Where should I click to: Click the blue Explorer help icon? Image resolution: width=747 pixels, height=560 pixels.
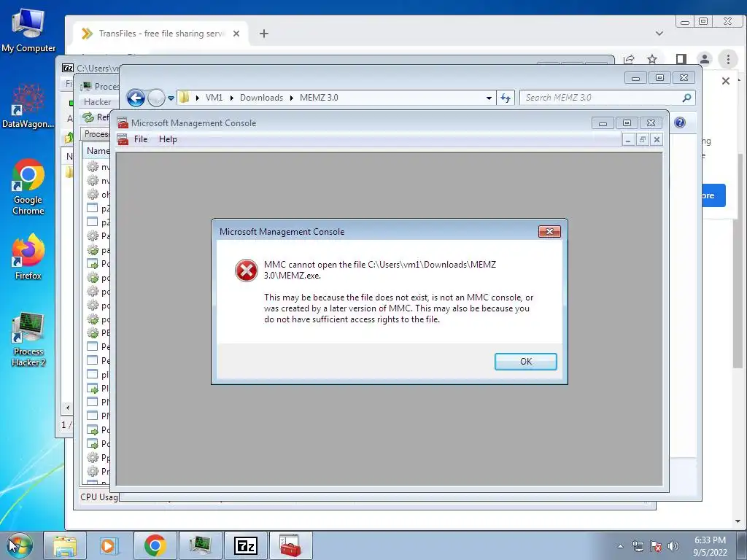pos(680,122)
